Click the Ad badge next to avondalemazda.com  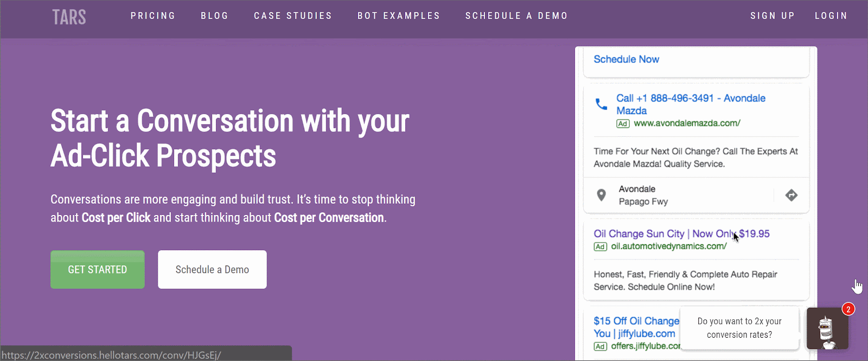(x=623, y=124)
